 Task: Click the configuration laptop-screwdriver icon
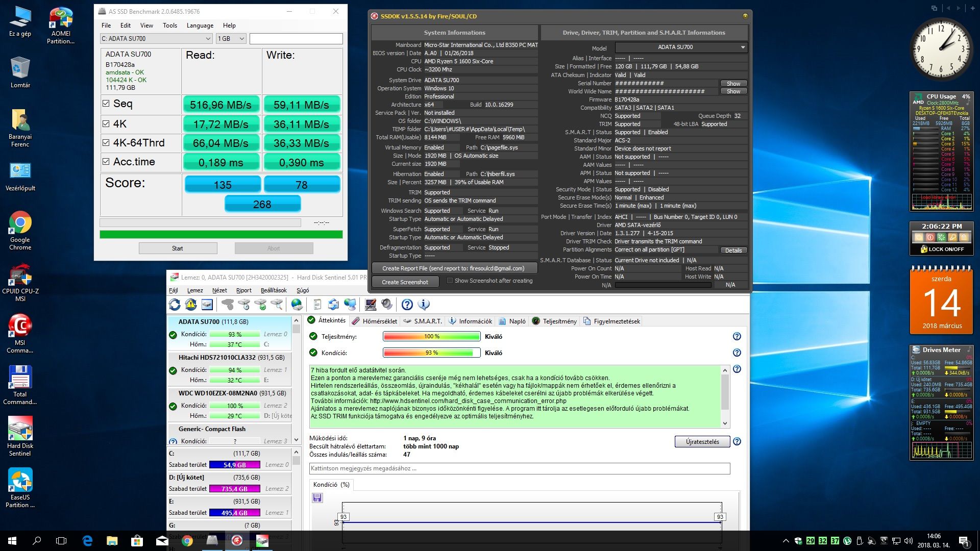[371, 305]
